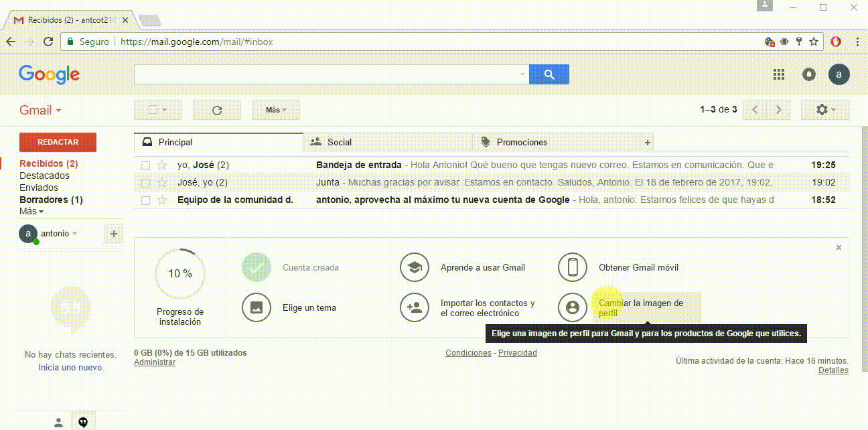This screenshot has width=868, height=430.
Task: Open the Junta email conversation
Action: click(x=491, y=182)
